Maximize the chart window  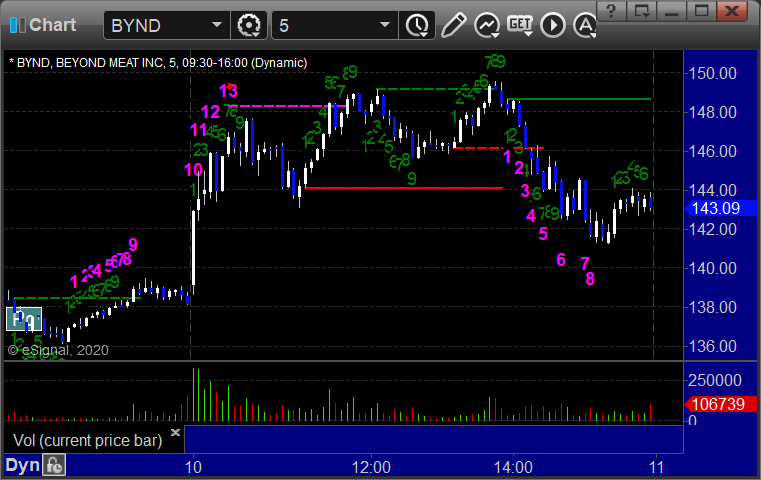701,11
